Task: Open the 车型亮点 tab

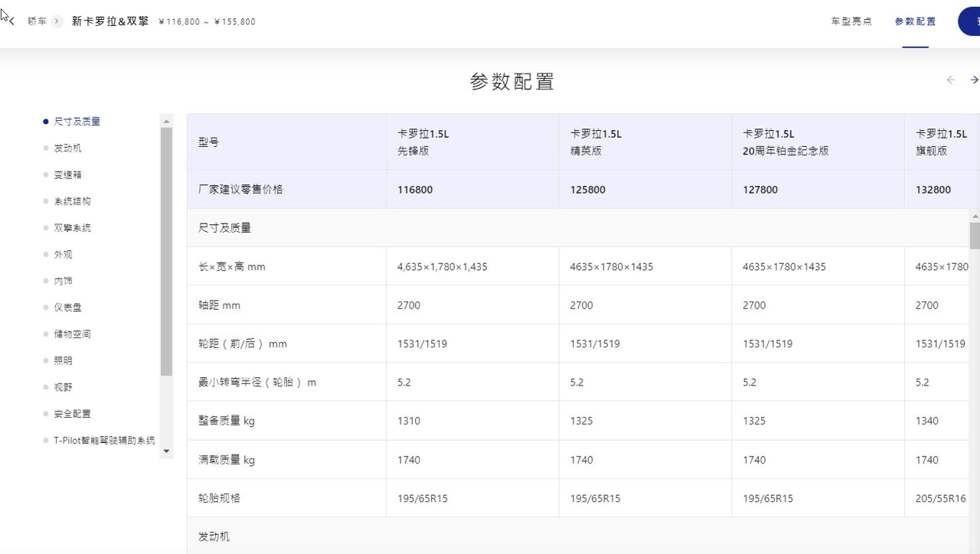Action: (851, 21)
